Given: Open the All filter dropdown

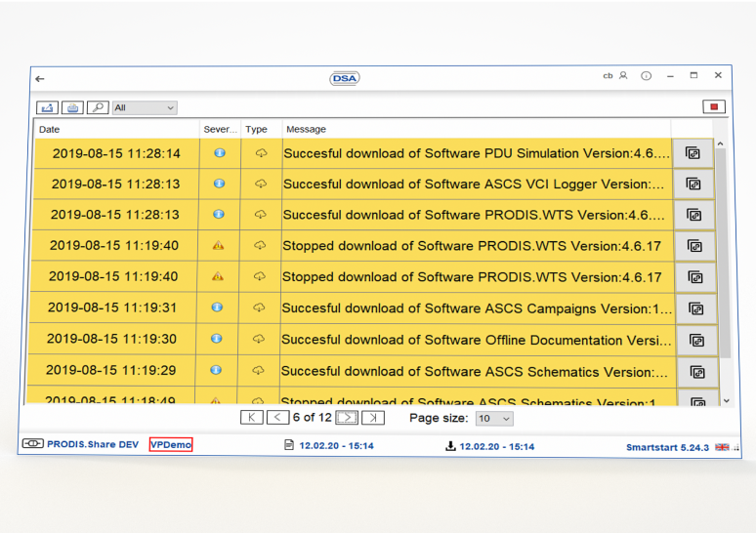Looking at the screenshot, I should click(145, 107).
